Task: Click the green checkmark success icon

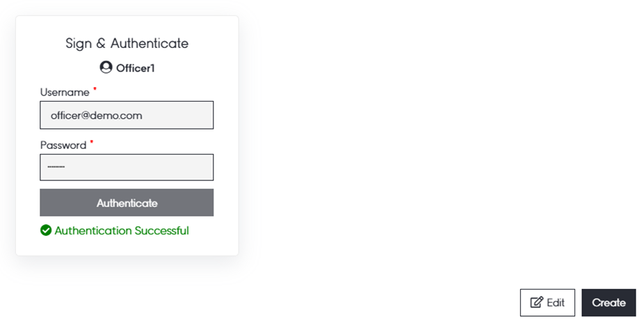Action: (46, 230)
